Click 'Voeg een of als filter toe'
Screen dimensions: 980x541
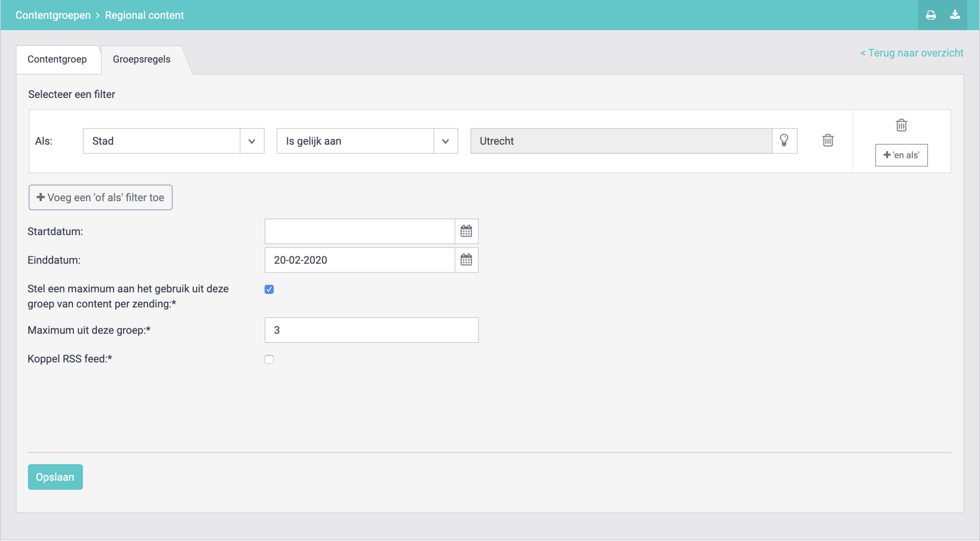click(100, 197)
